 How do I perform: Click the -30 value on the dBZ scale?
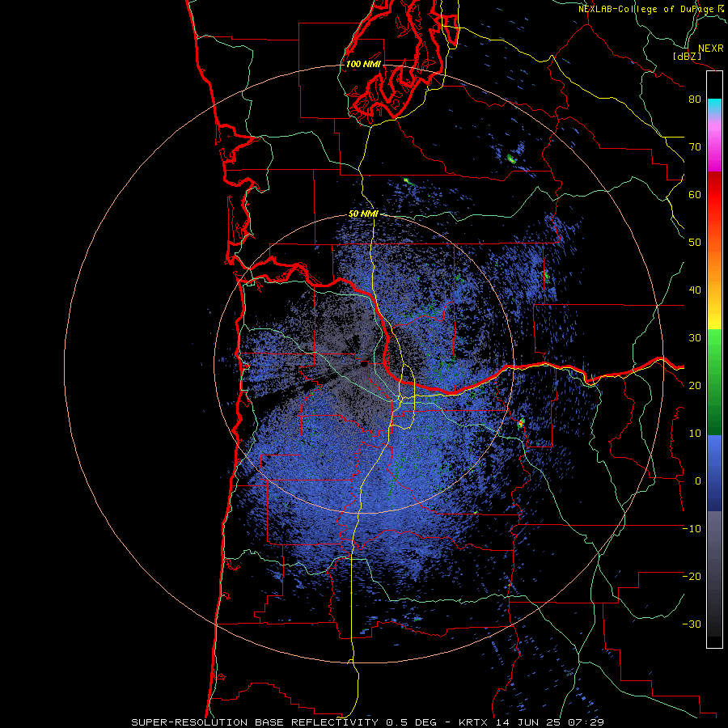pyautogui.click(x=692, y=624)
